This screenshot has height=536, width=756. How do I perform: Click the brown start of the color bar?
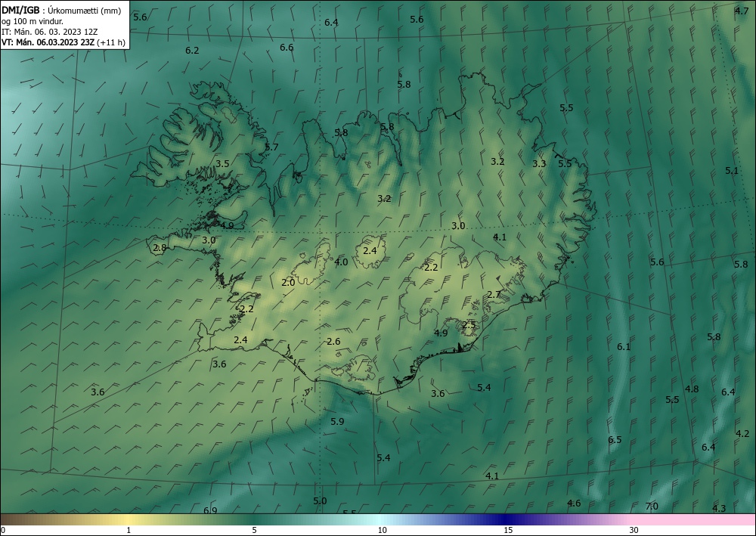click(14, 519)
